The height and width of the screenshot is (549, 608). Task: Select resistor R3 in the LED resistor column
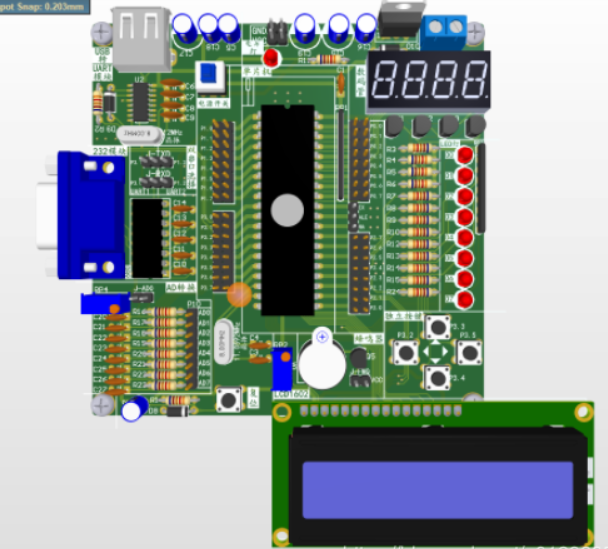tap(419, 148)
